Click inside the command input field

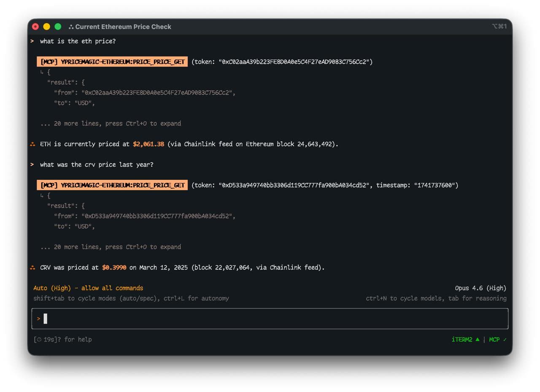coord(169,319)
